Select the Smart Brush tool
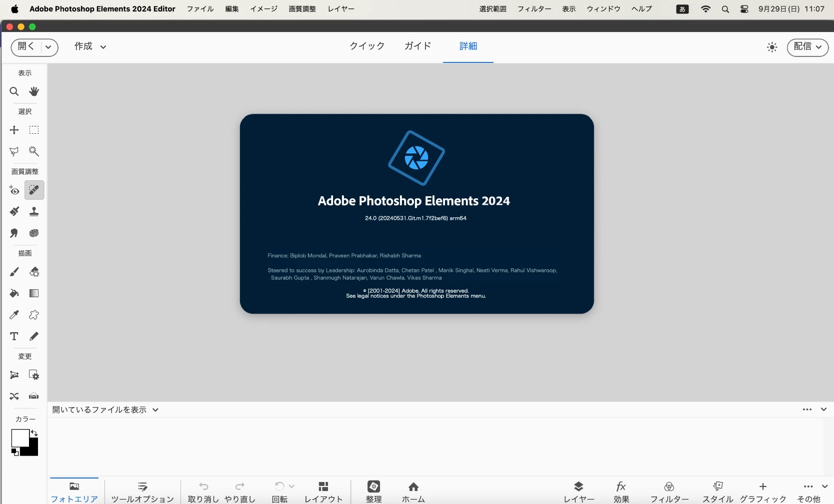Screen dimensions: 834x504 (14, 212)
